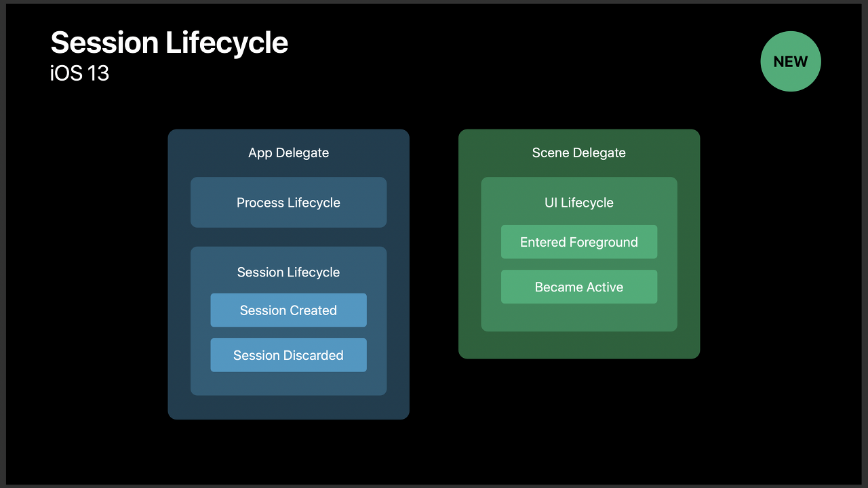The height and width of the screenshot is (488, 868).
Task: Click the Scene Delegate heading
Action: click(579, 152)
